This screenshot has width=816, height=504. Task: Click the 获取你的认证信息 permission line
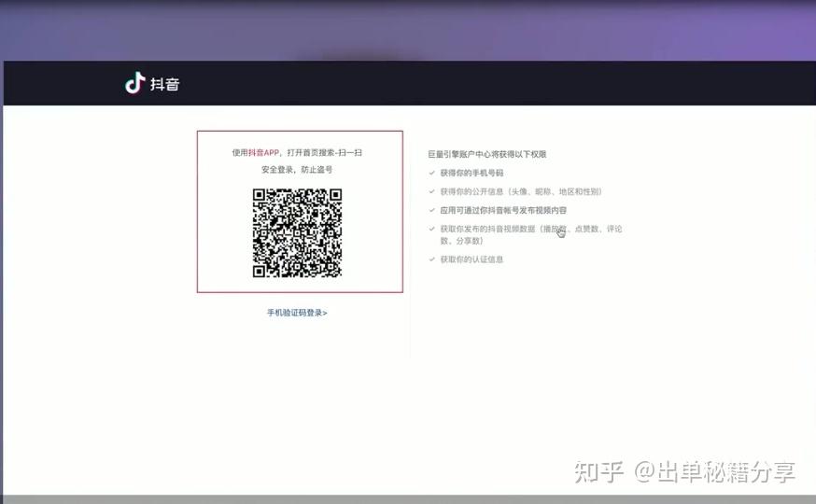[472, 259]
